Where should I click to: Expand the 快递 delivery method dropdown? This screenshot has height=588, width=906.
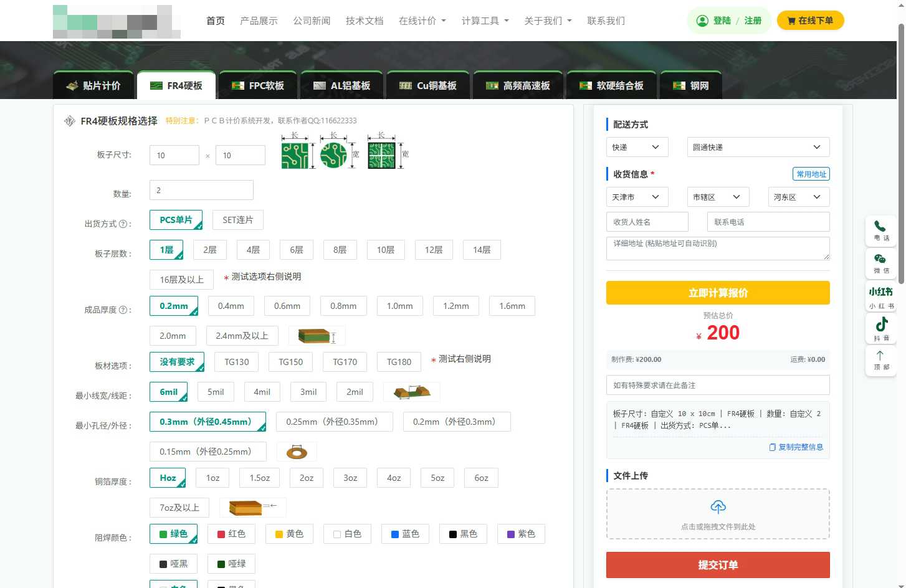tap(636, 147)
